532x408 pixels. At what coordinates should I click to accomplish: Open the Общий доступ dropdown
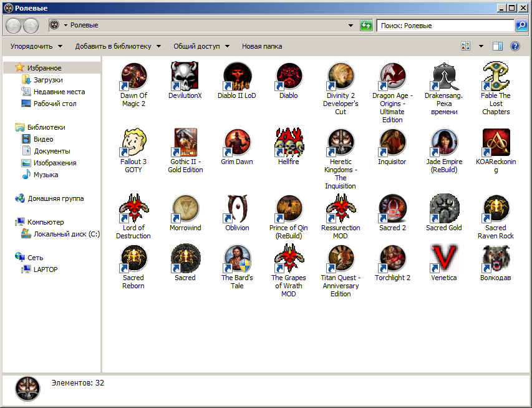tap(201, 46)
